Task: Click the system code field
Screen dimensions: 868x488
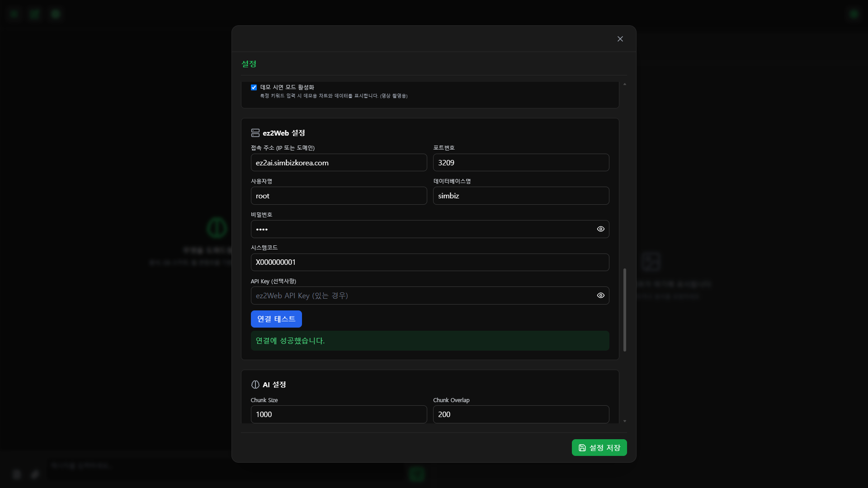Action: coord(429,263)
